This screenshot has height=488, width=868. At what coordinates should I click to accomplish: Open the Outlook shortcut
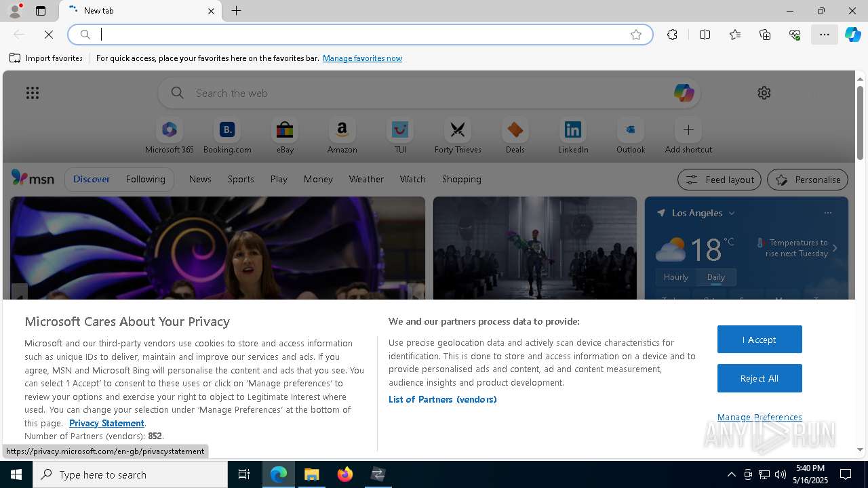(x=631, y=136)
